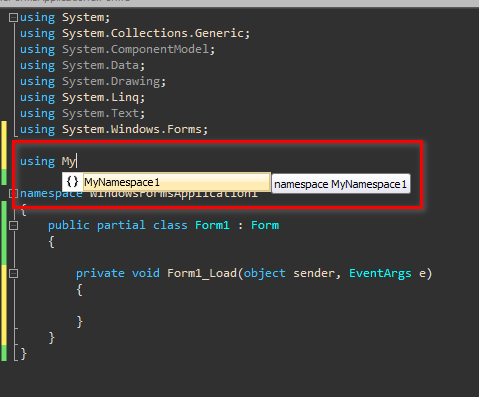Viewport: 479px width, 397px height.
Task: Click the EventArgs type in Form1_Load
Action: coord(380,273)
